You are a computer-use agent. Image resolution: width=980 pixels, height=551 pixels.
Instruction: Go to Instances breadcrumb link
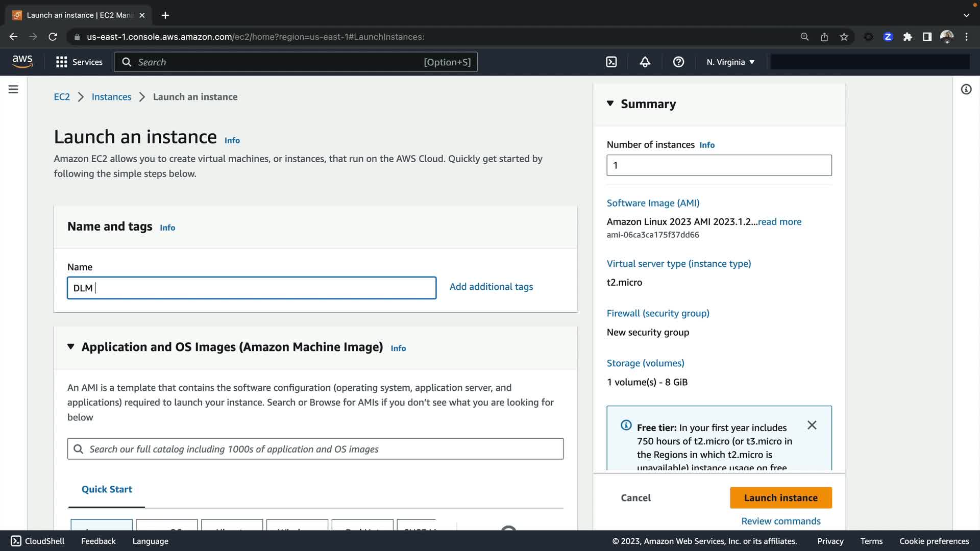tap(111, 97)
